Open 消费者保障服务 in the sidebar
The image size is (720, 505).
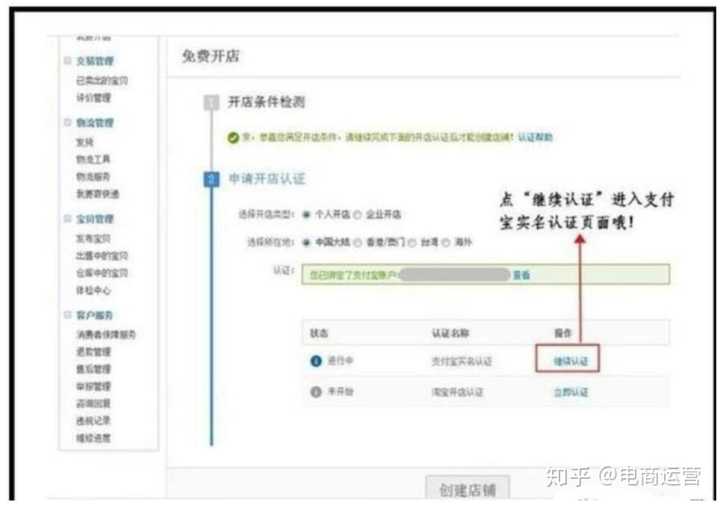pyautogui.click(x=106, y=334)
